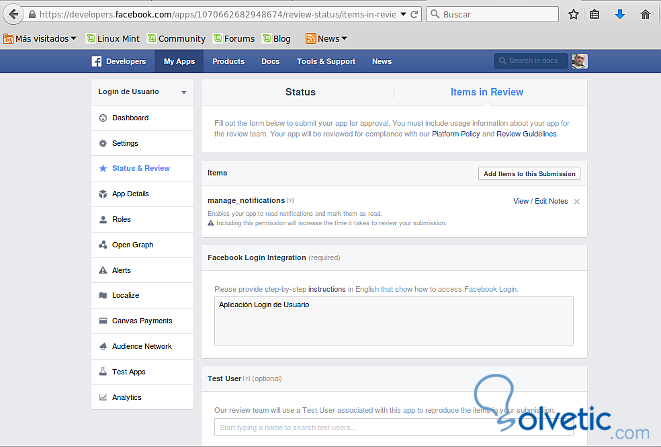Click Add Items to this Submission button

(x=529, y=174)
